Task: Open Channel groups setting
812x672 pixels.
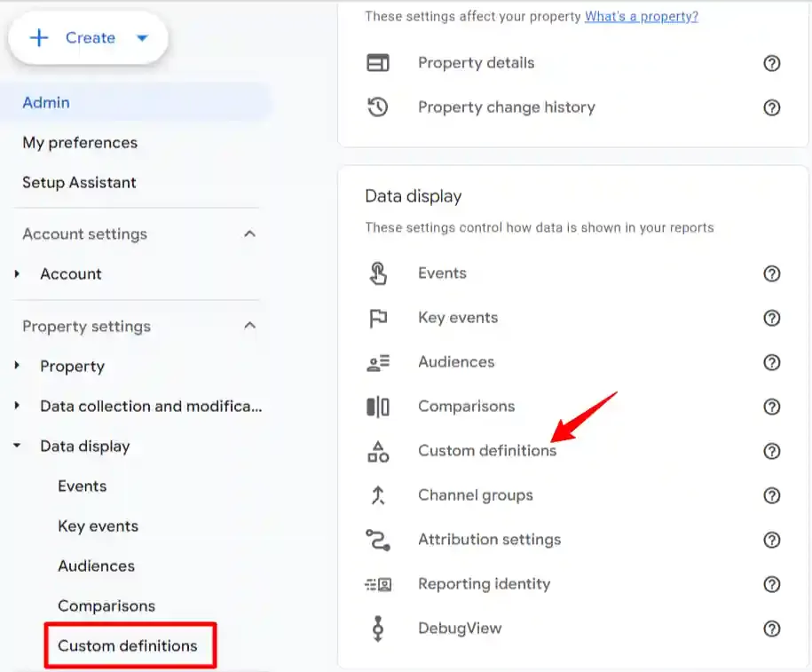Action: click(476, 495)
